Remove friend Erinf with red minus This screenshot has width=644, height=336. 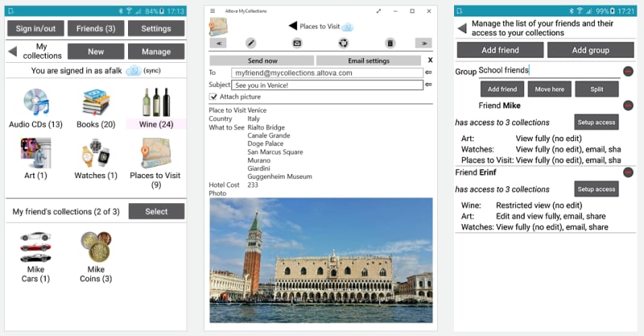point(628,172)
